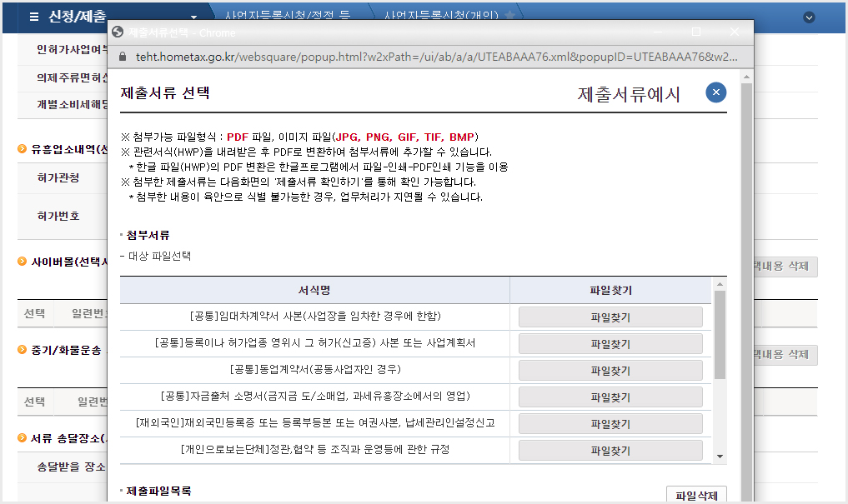Click the 첨부서류 section heading

tap(148, 235)
